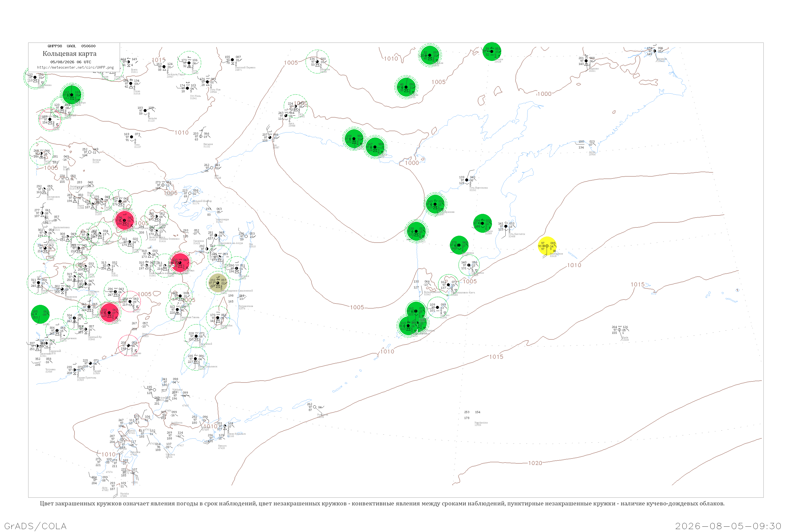Screen dimensions: 798x532
Task: Select the Усть-Хайрюзово 32287 green station circle
Action: pos(435,204)
